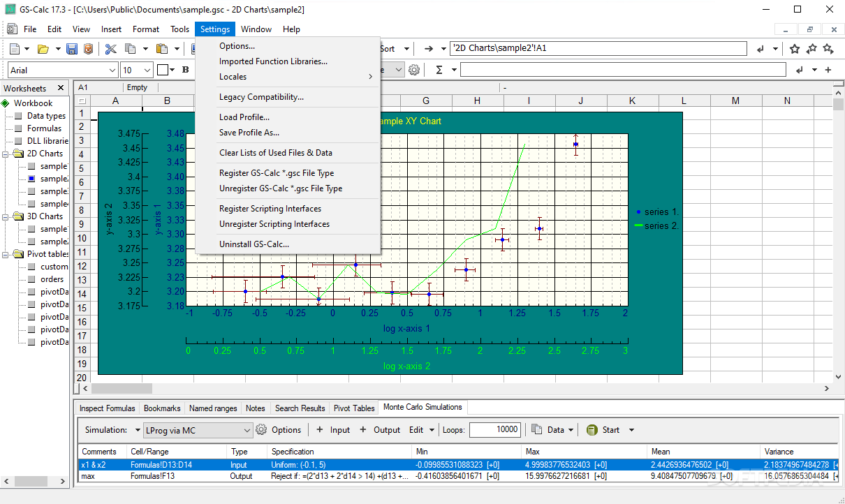
Task: Click the orange shield toolbar icon
Action: click(88, 49)
